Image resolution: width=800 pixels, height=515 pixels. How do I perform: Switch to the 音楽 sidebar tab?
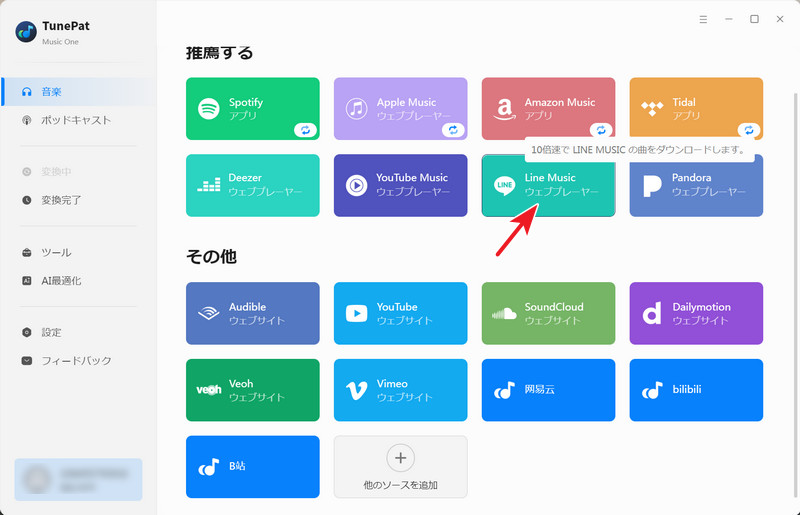[x=79, y=92]
